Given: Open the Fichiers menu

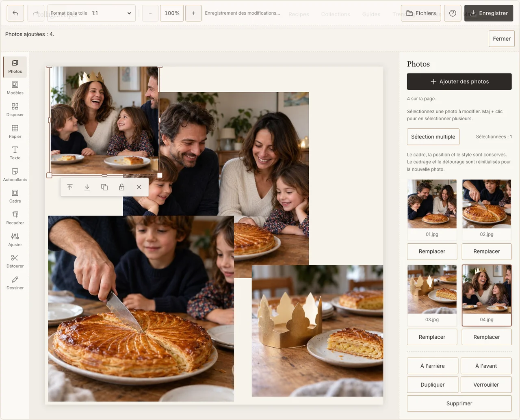Looking at the screenshot, I should (421, 13).
